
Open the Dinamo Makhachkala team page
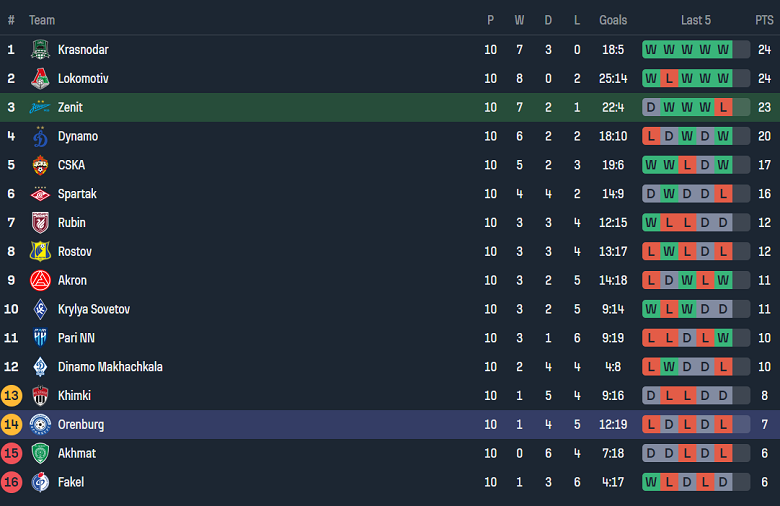tap(110, 367)
